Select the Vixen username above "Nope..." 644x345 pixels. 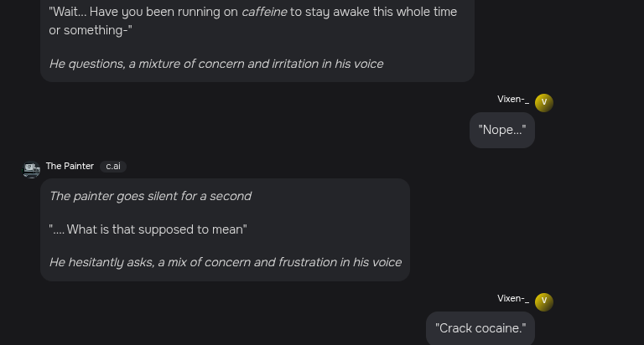click(512, 99)
